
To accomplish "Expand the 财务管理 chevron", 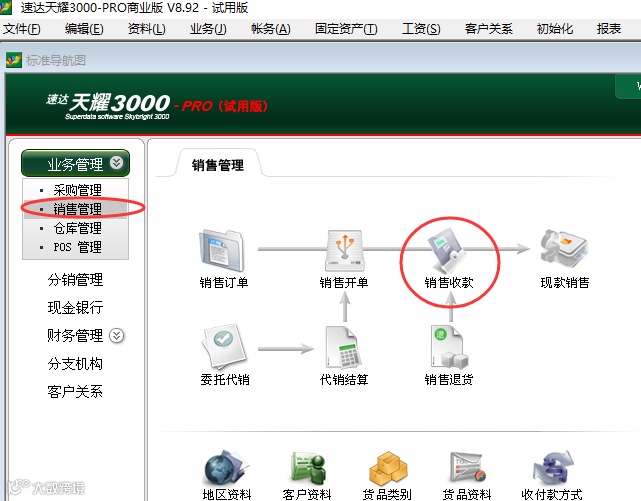I will click(x=117, y=335).
